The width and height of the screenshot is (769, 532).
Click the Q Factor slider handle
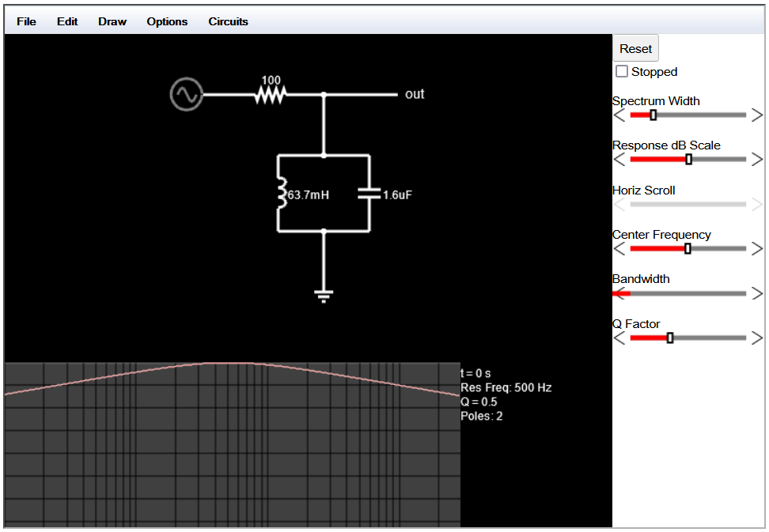click(670, 338)
